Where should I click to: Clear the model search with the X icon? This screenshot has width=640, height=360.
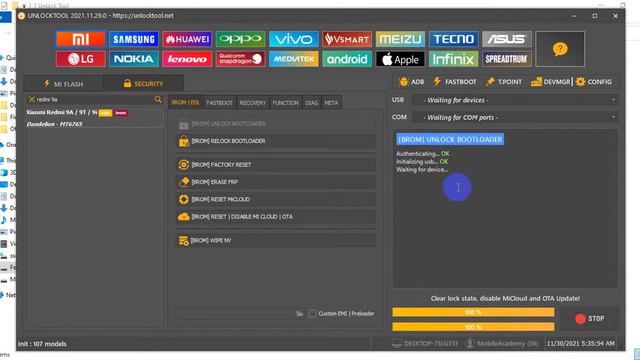pyautogui.click(x=31, y=99)
